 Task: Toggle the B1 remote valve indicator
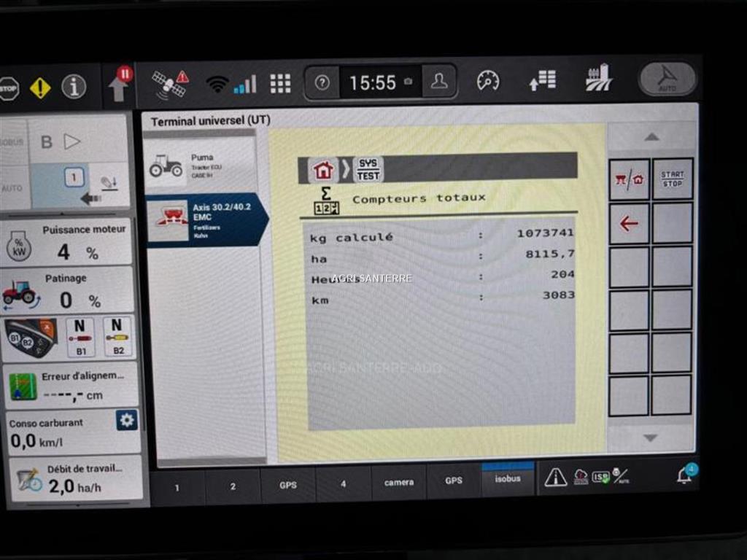[x=81, y=337]
